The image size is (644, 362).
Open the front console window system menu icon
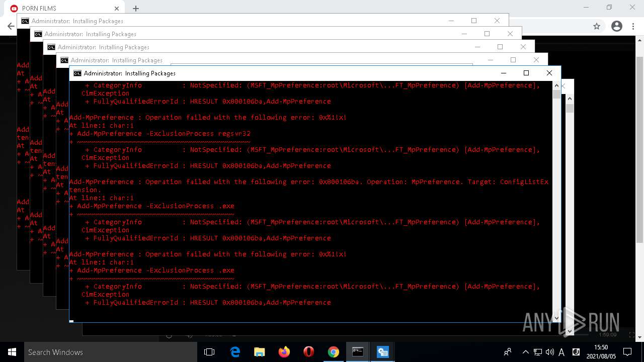(77, 73)
